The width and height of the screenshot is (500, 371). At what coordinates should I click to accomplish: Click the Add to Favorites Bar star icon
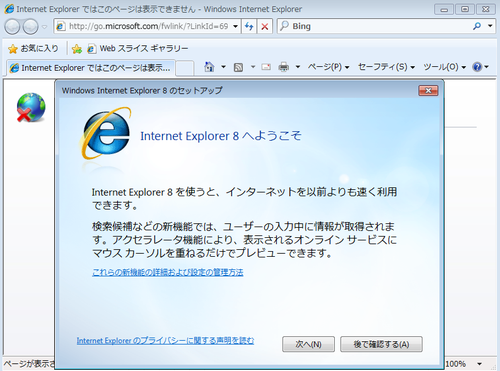tap(77, 49)
